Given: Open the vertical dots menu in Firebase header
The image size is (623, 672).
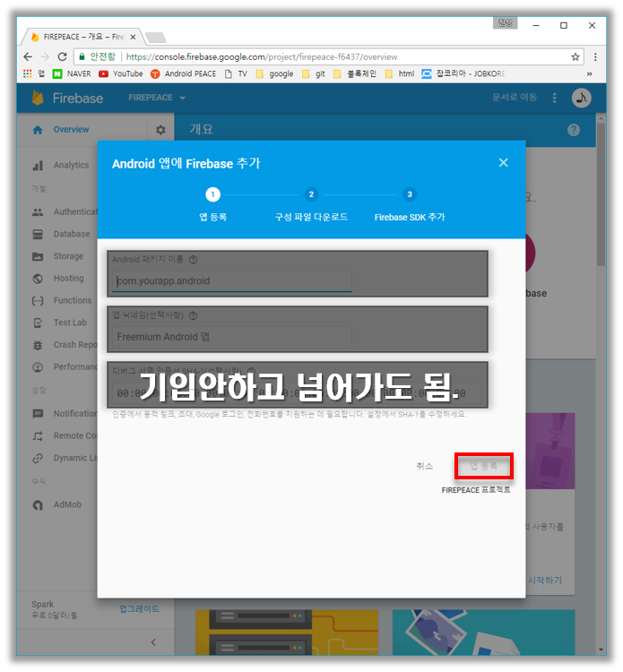Looking at the screenshot, I should 554,98.
